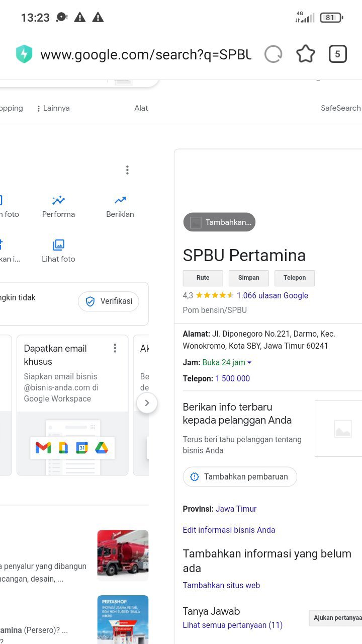Screen dimensions: 362x644
Task: Tap the URL address bar field
Action: pyautogui.click(x=145, y=54)
